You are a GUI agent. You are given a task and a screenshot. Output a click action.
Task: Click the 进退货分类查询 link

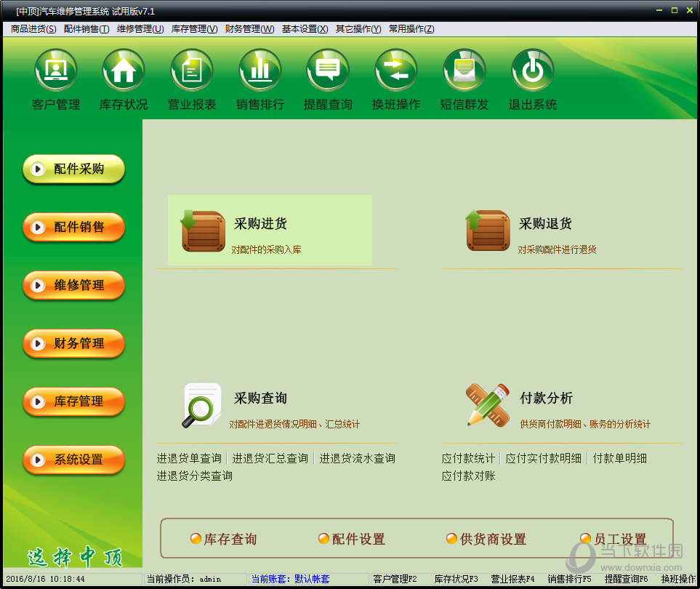195,476
